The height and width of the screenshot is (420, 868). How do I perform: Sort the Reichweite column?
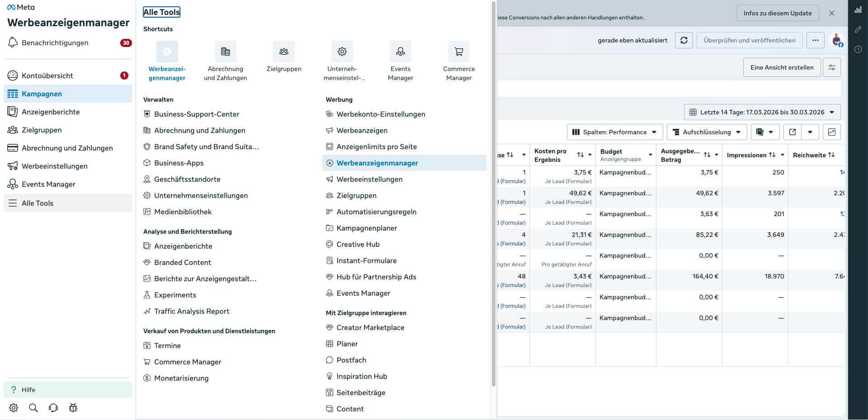point(831,155)
